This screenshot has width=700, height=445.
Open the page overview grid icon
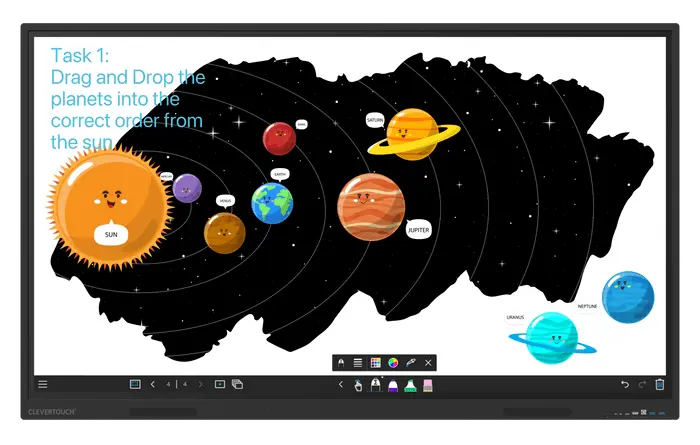pyautogui.click(x=135, y=384)
